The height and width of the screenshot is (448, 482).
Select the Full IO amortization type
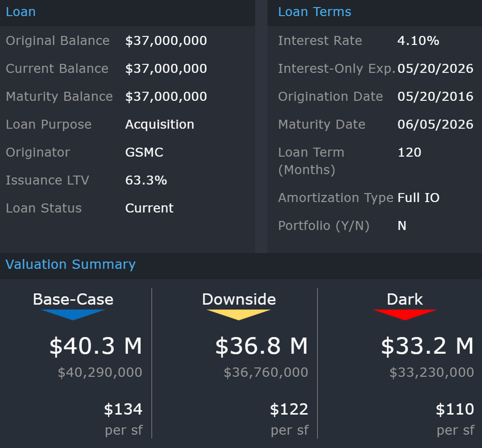(419, 198)
